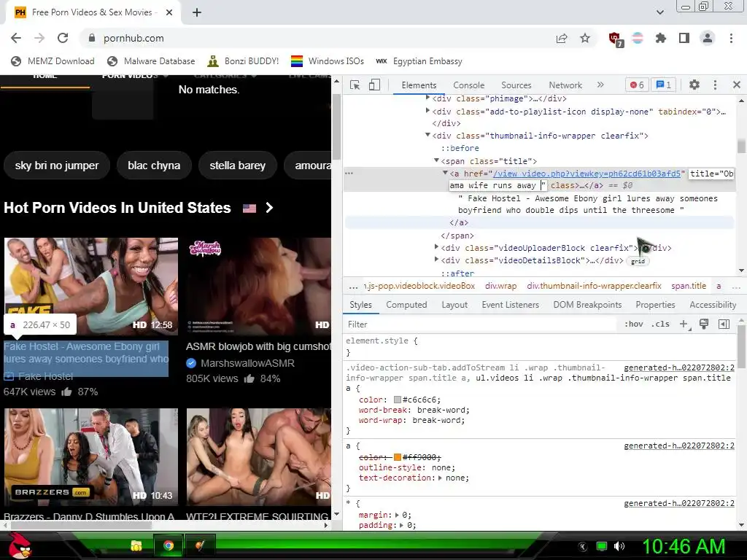Screen dimensions: 747x560
Task: Toggle the .cls element classes panel
Action: [x=660, y=324]
